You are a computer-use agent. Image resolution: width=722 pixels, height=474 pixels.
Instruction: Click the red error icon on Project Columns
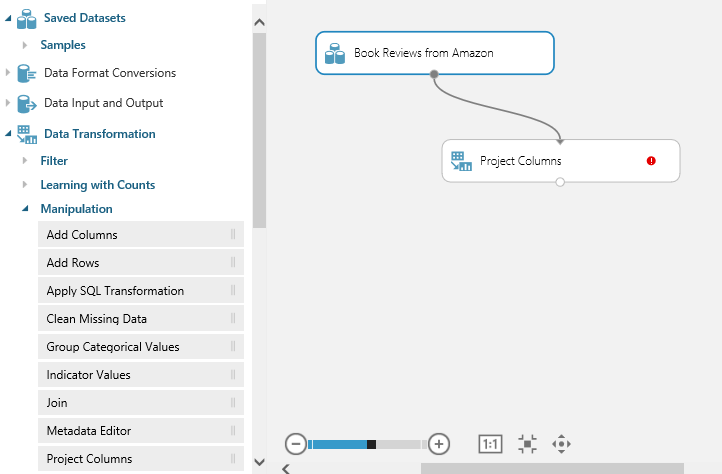point(651,161)
